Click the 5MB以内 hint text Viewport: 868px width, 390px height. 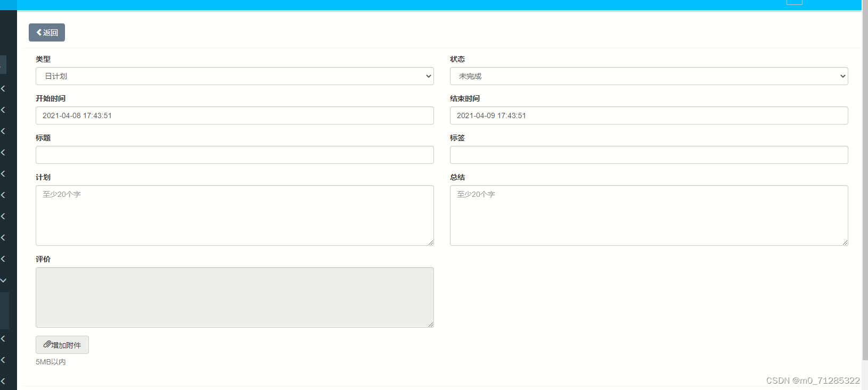(51, 362)
